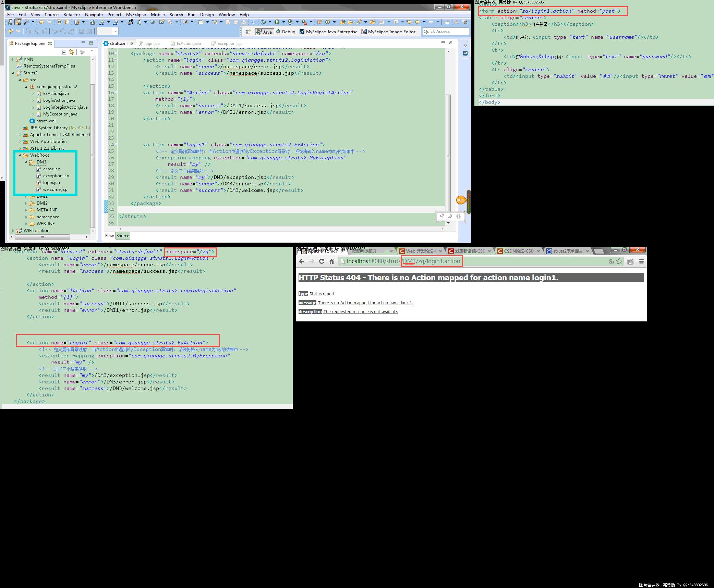Click the Chrome address bar URL
Viewport: 714px width, 588px height.
pyautogui.click(x=403, y=261)
